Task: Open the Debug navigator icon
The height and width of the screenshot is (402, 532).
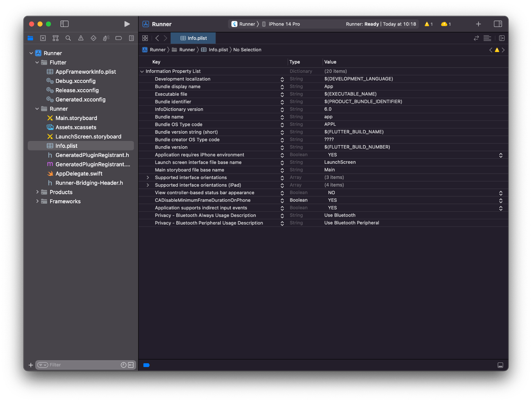Action: coord(106,38)
